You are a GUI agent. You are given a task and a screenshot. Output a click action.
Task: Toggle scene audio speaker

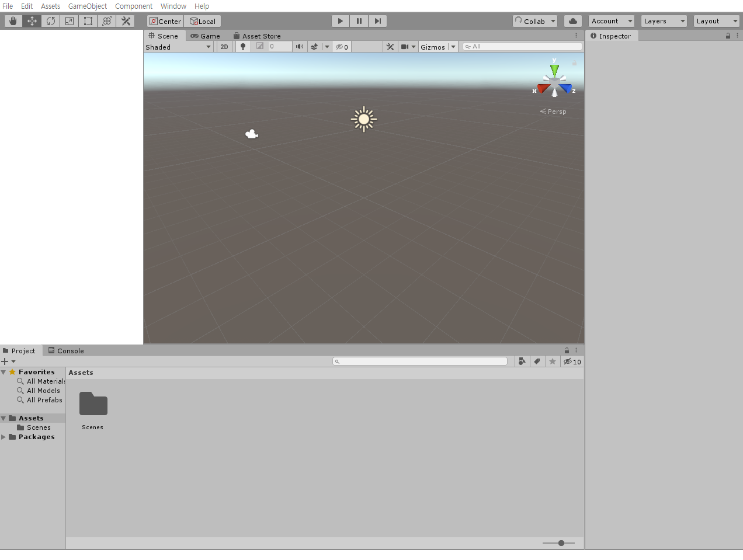pos(300,47)
